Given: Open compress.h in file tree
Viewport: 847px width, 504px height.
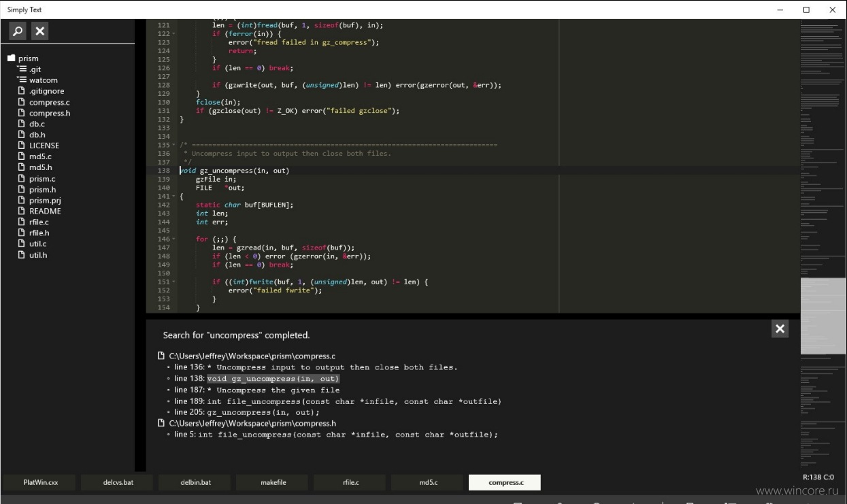Looking at the screenshot, I should coord(50,113).
